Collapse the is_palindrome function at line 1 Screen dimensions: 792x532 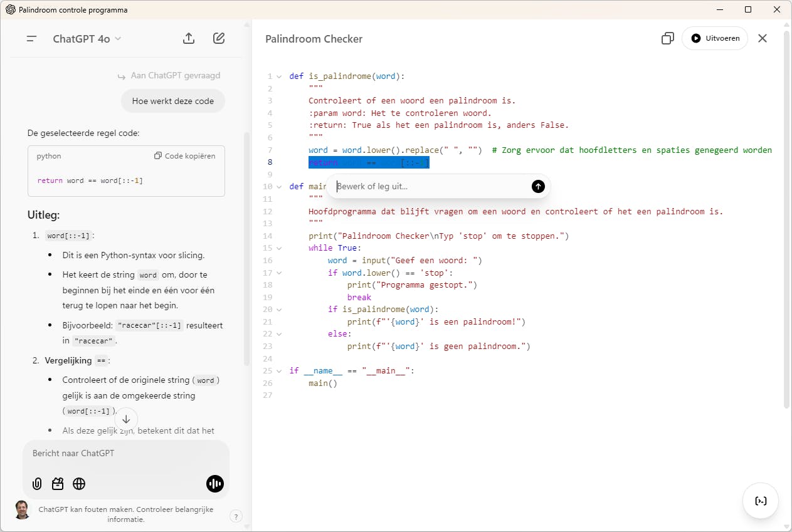point(279,76)
